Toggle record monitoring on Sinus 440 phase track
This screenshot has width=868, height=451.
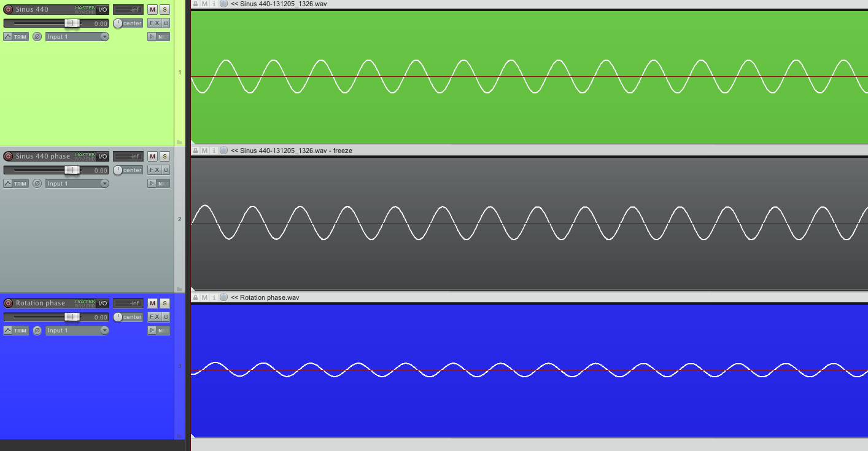[151, 184]
